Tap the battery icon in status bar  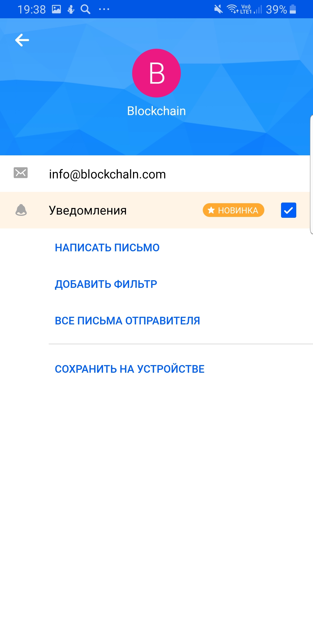pos(293,9)
